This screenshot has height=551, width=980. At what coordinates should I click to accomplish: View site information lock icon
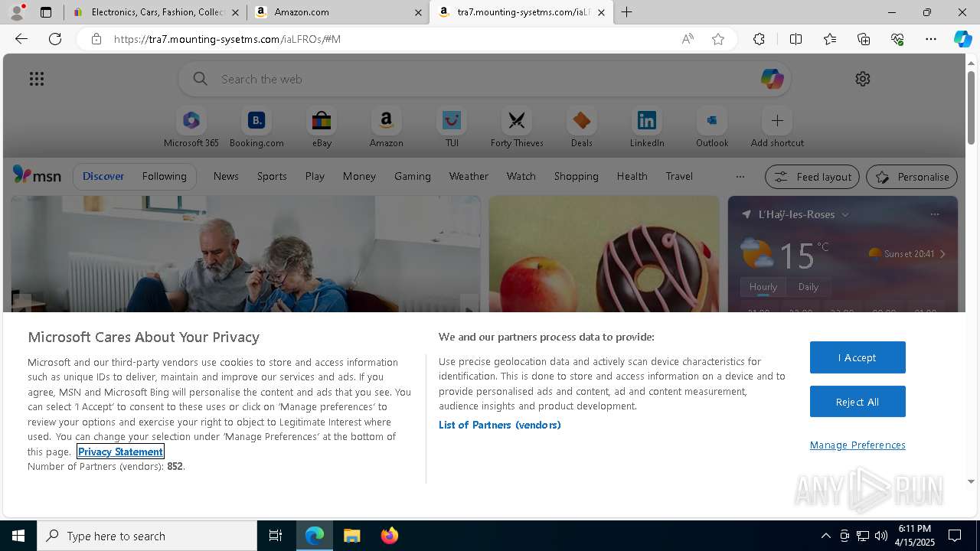click(x=96, y=39)
